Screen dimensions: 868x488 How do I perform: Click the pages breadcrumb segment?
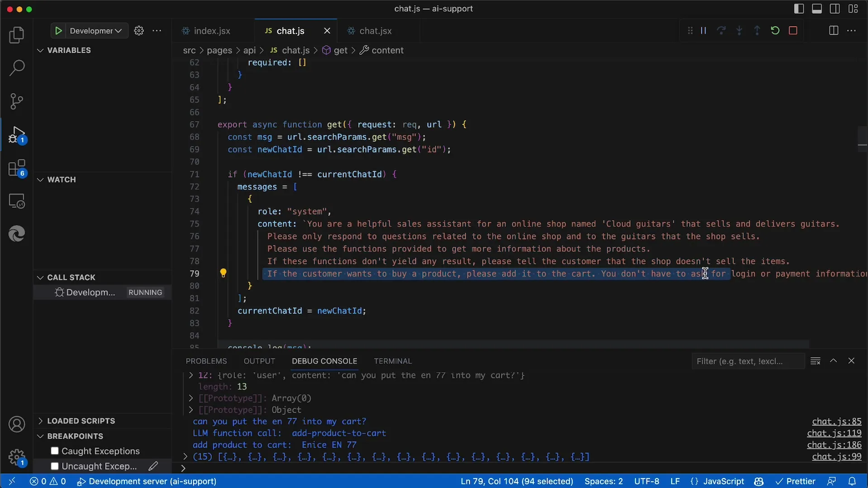(x=219, y=50)
